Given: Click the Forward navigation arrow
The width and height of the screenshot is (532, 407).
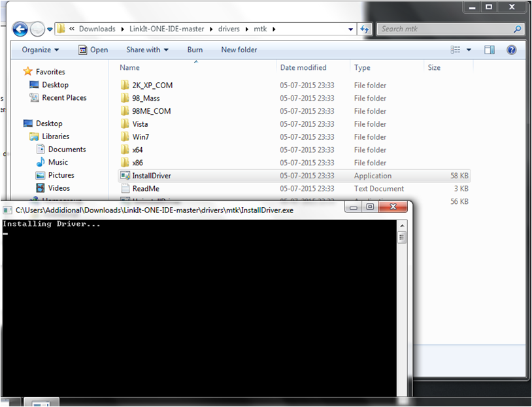Looking at the screenshot, I should [37, 29].
